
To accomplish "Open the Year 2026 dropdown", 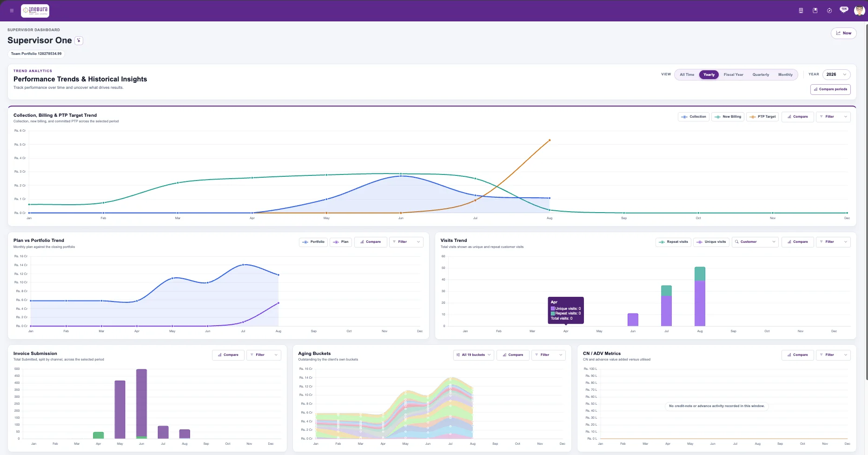I will 836,74.
